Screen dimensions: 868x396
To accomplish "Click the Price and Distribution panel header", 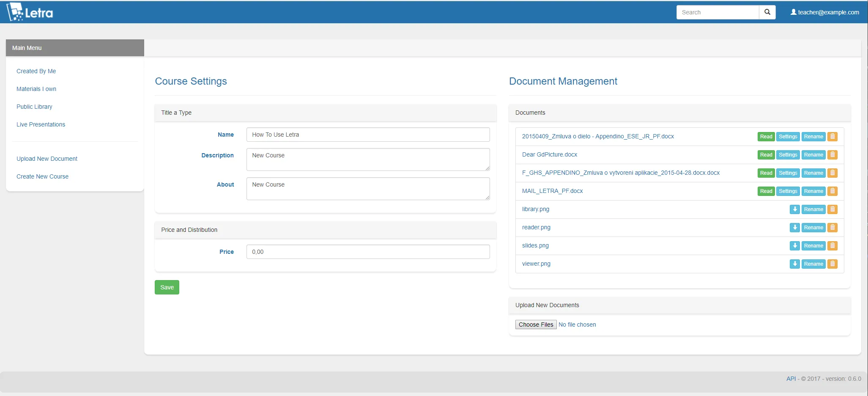I will tap(325, 230).
